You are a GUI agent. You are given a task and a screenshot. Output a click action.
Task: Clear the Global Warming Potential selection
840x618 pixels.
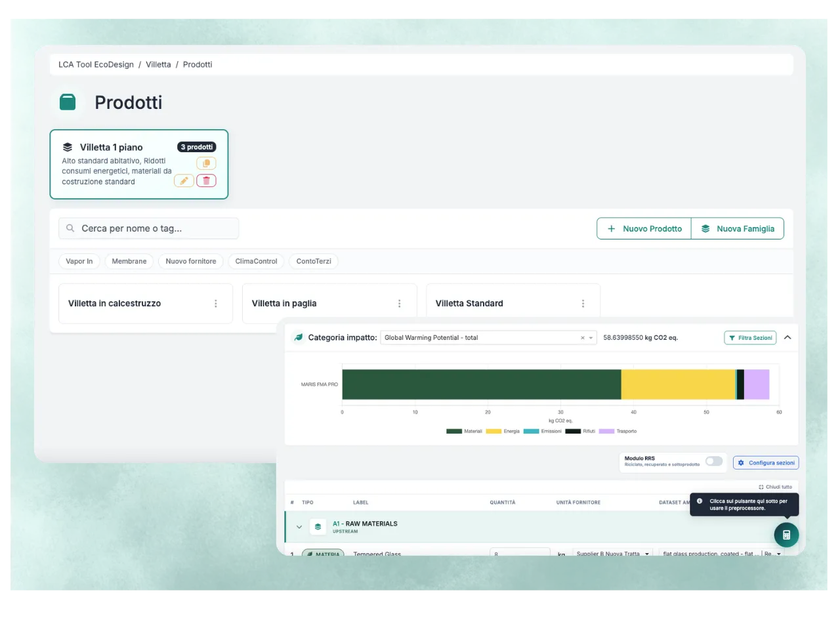tap(582, 338)
